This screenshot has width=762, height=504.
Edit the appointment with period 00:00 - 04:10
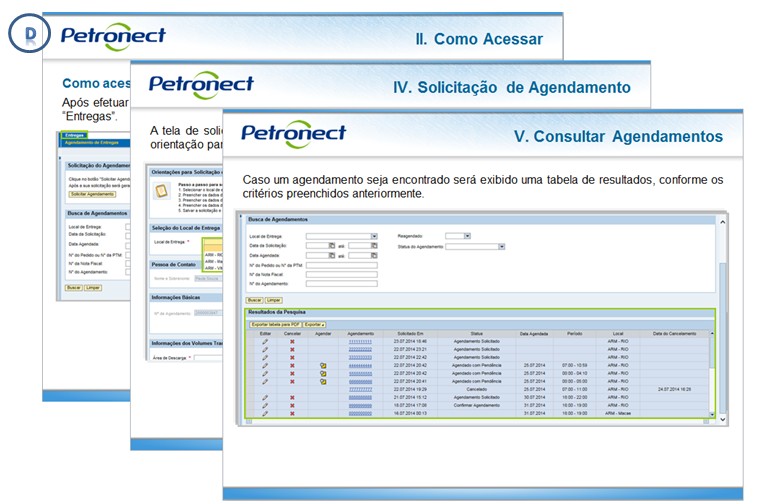[265, 373]
